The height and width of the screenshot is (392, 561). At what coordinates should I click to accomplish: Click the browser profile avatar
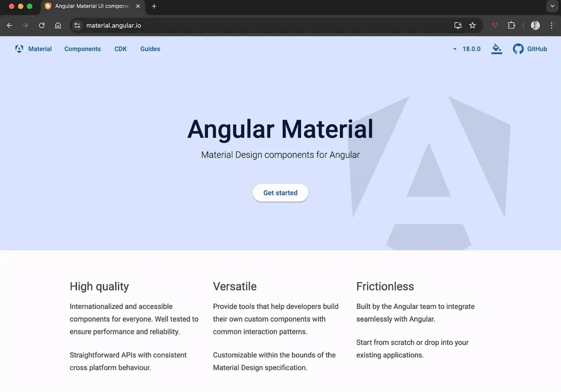point(535,26)
